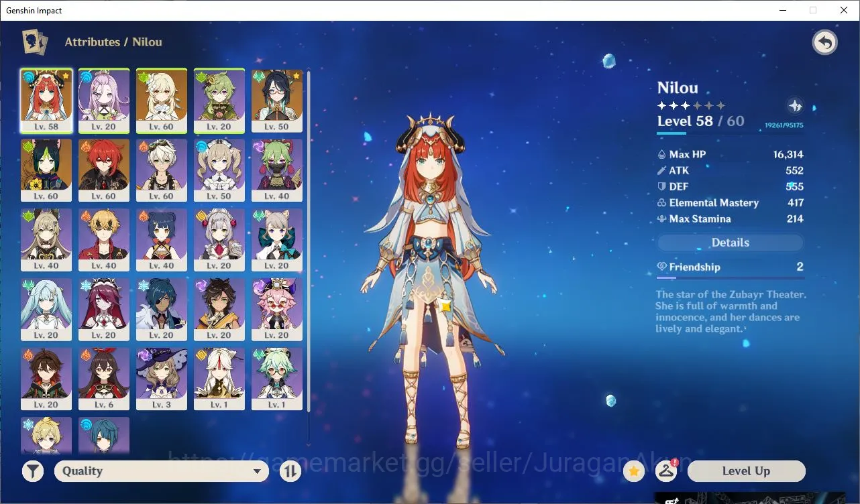Open the character archive book icon

pyautogui.click(x=35, y=42)
